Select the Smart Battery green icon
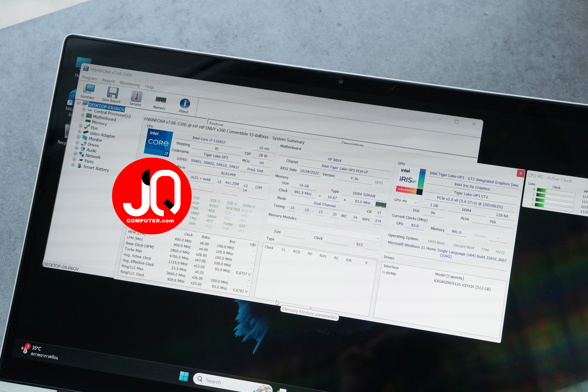 (x=79, y=166)
